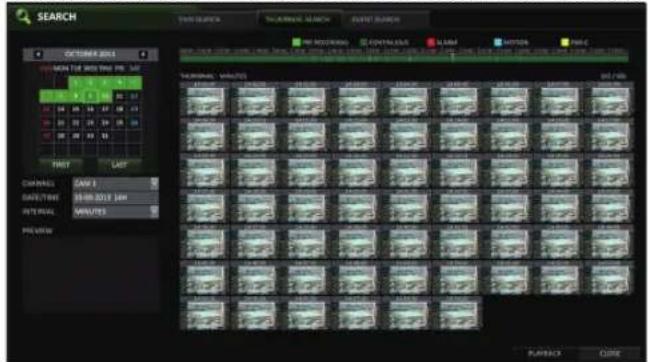Click the green recording timeline bar

pyautogui.click(x=404, y=60)
